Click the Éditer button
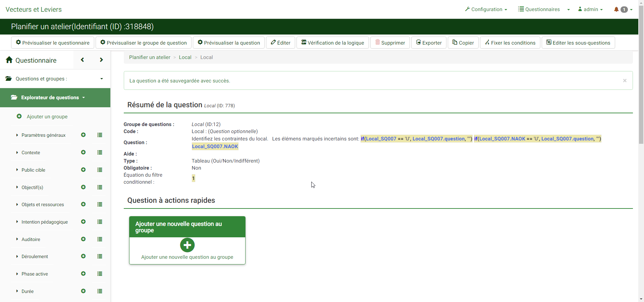Image resolution: width=644 pixels, height=302 pixels. [x=281, y=43]
